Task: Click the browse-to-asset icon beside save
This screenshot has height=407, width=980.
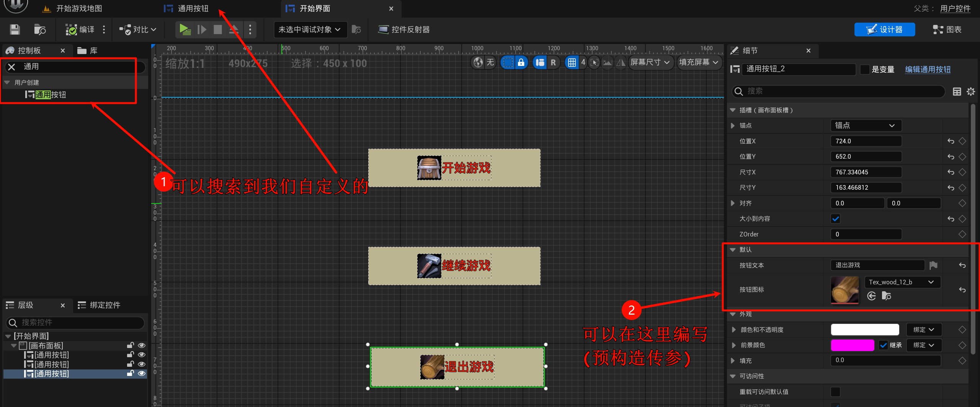Action: (40, 30)
